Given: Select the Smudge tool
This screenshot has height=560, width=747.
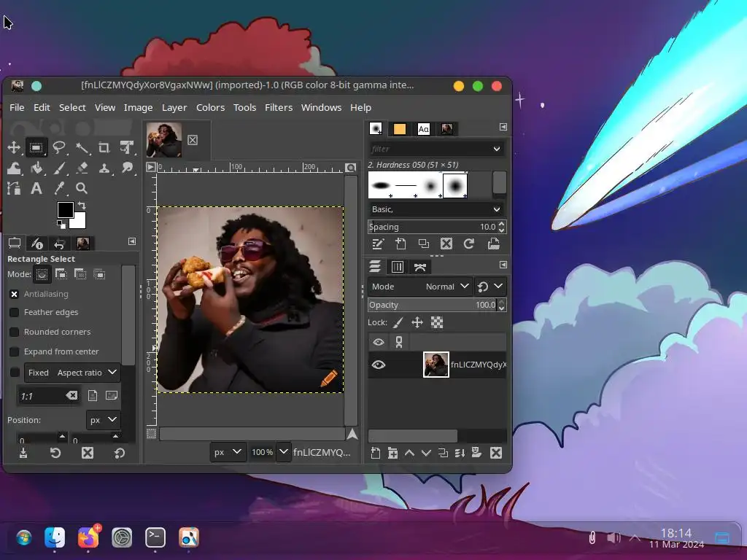Looking at the screenshot, I should click(x=127, y=168).
